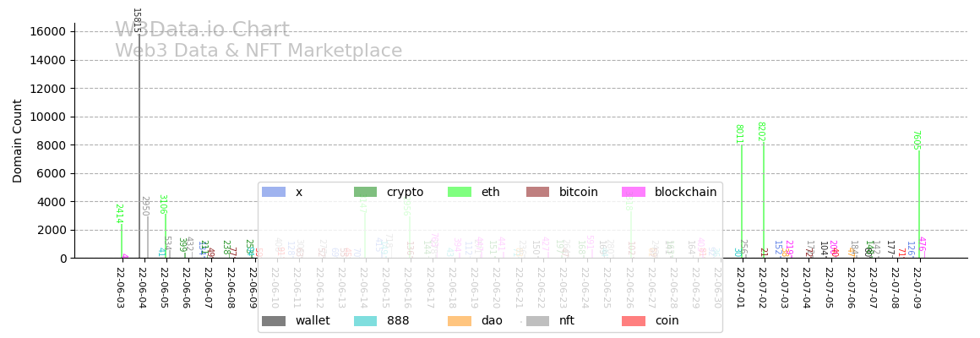Click the Web3 Data & NFT Marketplace subtitle
Viewport: 980px width, 338px height.
pos(259,52)
